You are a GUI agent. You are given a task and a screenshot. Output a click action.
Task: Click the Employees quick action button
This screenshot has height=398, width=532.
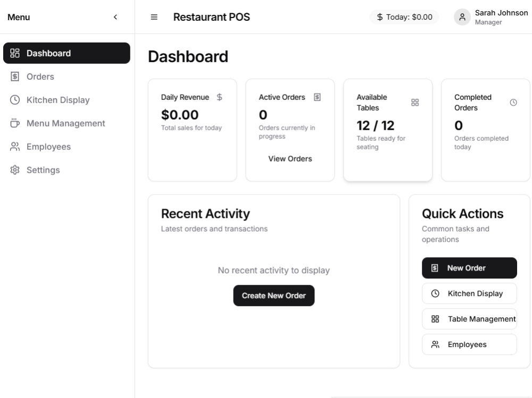pyautogui.click(x=469, y=344)
